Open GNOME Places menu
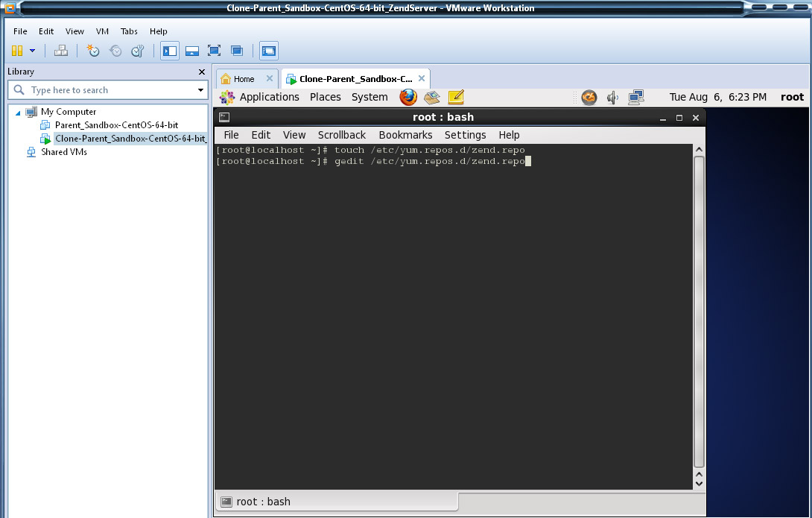 [326, 97]
